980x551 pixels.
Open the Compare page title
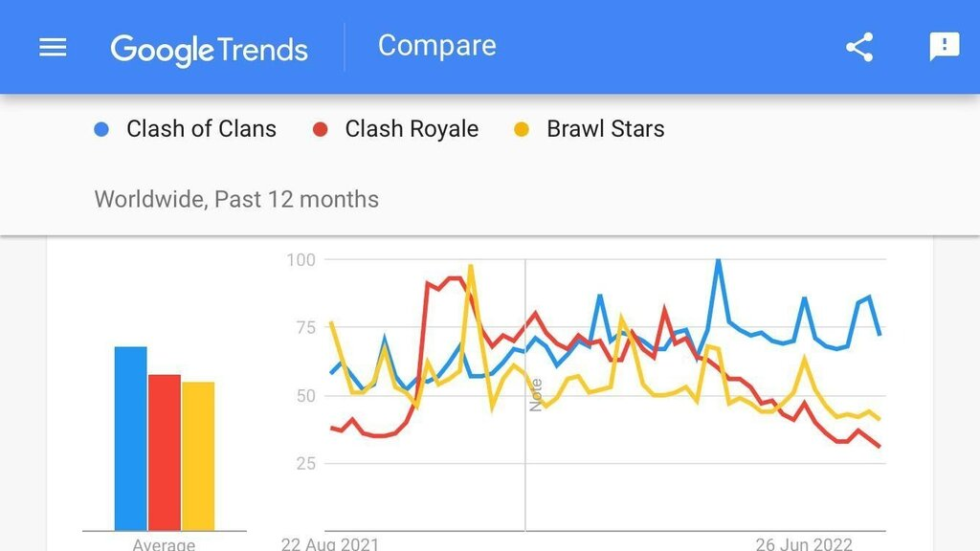(436, 46)
